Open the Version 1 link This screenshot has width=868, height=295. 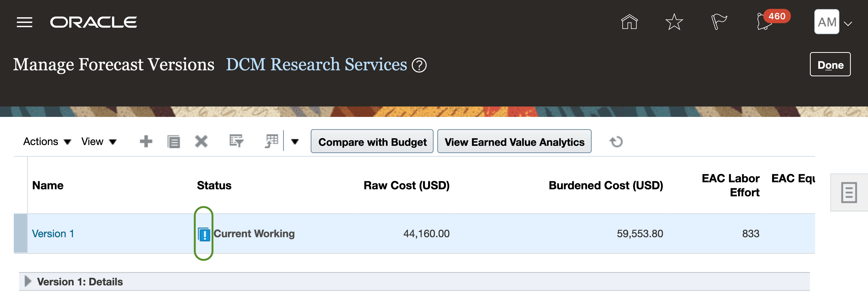[x=53, y=233]
